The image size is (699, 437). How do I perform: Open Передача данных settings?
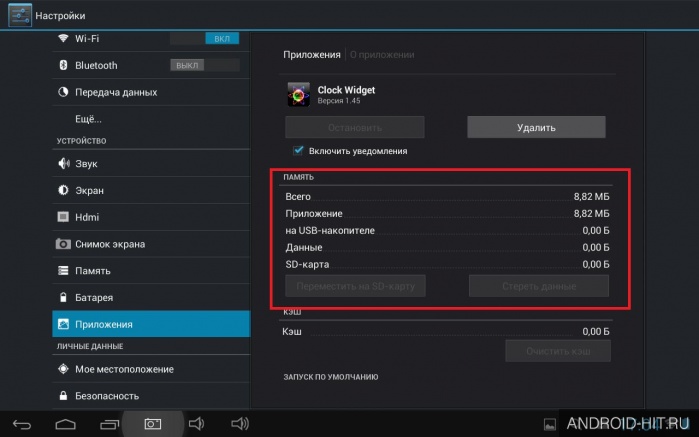pos(151,92)
